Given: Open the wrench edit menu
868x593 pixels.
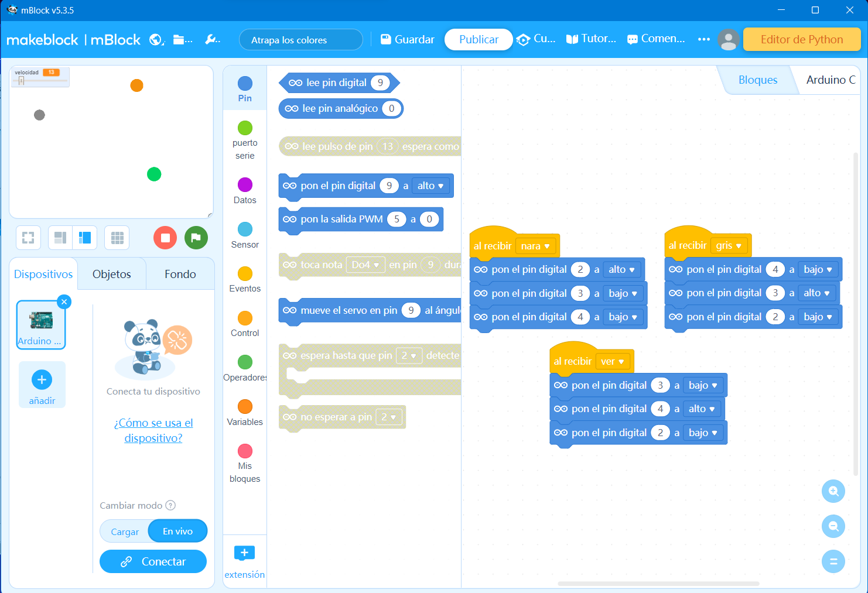Looking at the screenshot, I should 213,40.
